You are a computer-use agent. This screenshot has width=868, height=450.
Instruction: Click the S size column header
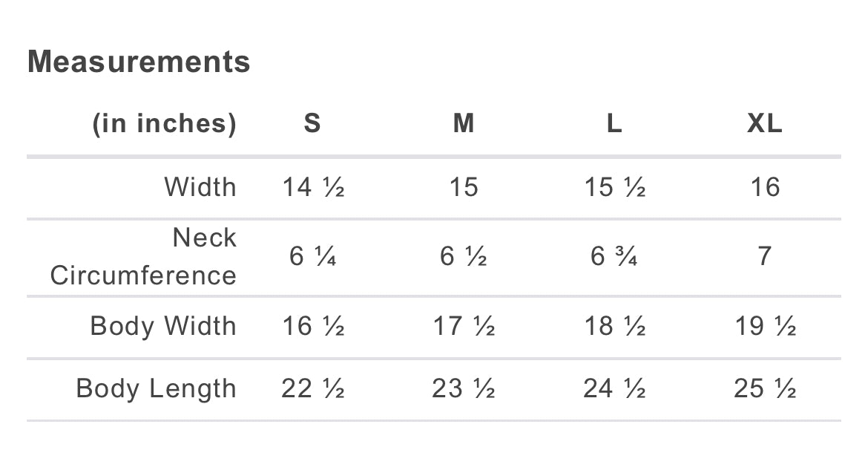[x=312, y=123]
